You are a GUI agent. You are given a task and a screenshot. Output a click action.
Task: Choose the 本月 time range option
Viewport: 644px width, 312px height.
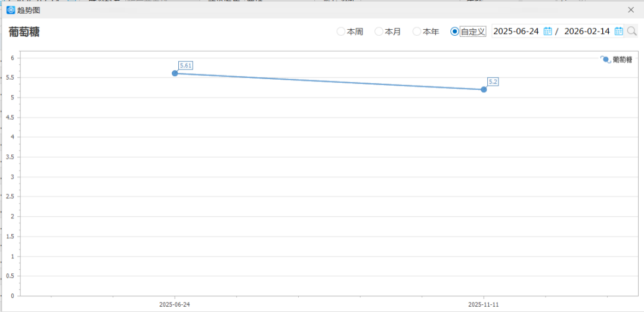pyautogui.click(x=379, y=32)
